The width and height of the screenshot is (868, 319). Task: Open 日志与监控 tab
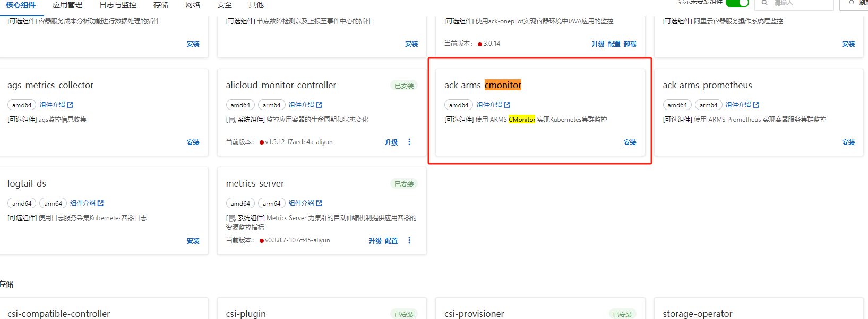point(118,5)
